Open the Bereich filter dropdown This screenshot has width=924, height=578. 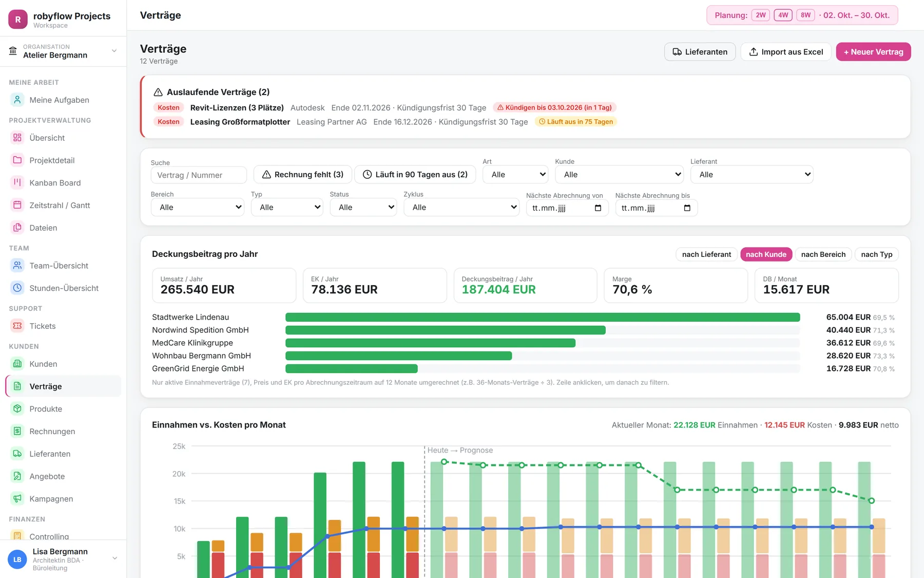pyautogui.click(x=198, y=207)
